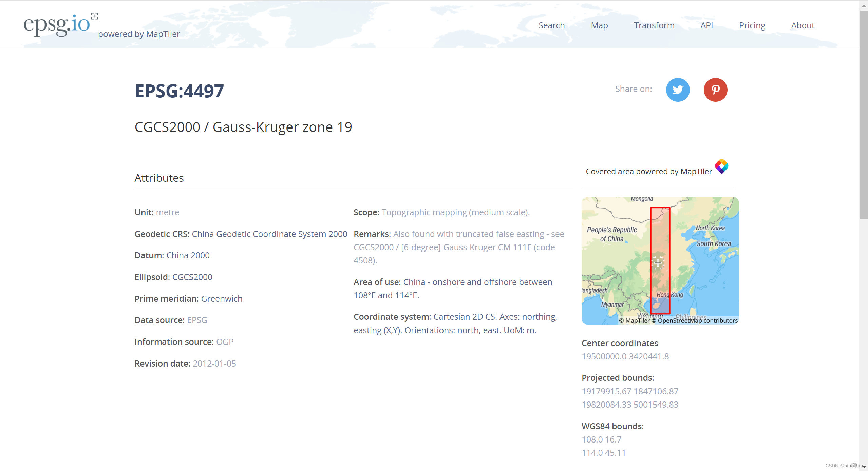Click the fullscreen expand icon beside the logo
Image resolution: width=868 pixels, height=471 pixels.
(94, 15)
